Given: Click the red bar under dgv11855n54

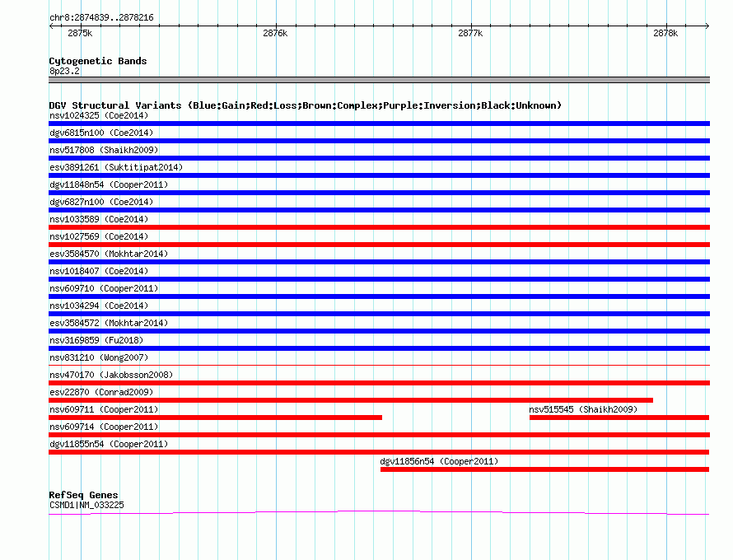Looking at the screenshot, I should 379,452.
